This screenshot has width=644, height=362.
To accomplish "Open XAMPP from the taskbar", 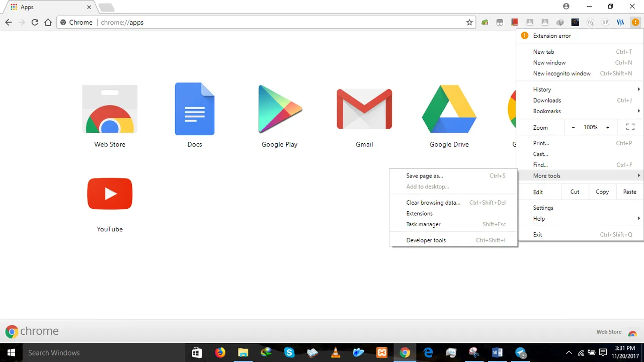I will (x=382, y=352).
